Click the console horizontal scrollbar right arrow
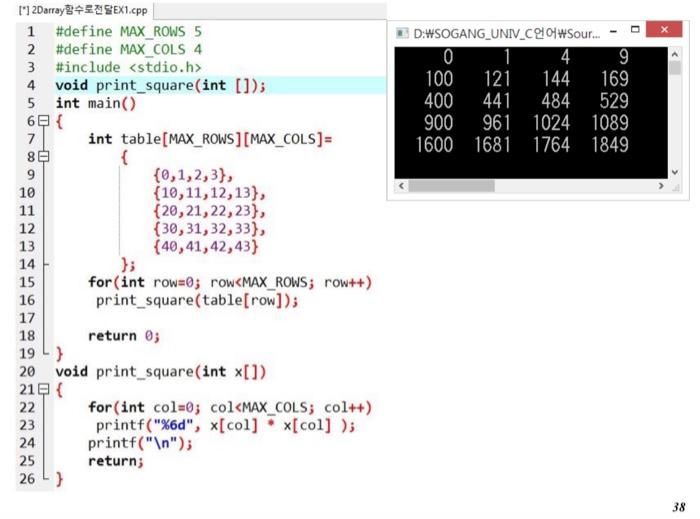This screenshot has width=700, height=519. 661,186
